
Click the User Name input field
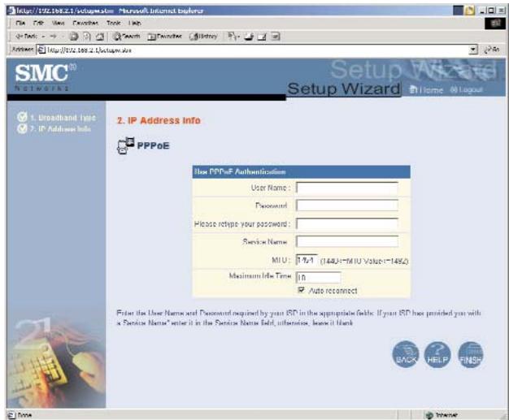[x=347, y=188]
